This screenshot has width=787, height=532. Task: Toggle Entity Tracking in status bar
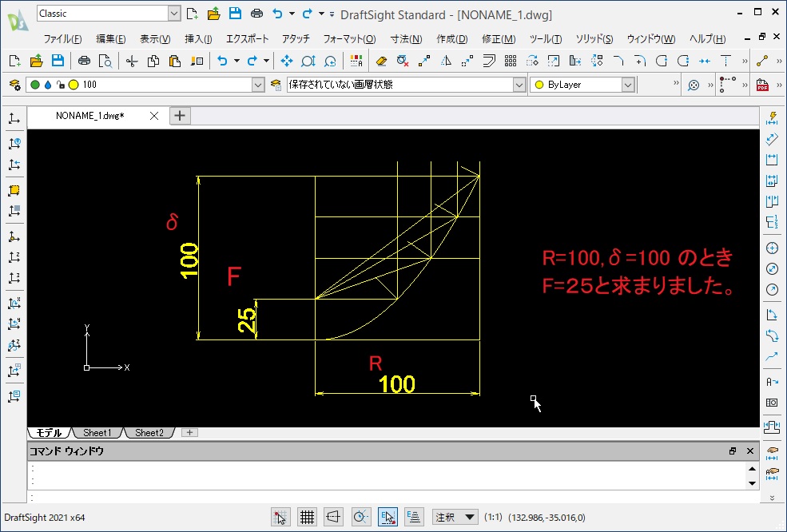[x=414, y=517]
